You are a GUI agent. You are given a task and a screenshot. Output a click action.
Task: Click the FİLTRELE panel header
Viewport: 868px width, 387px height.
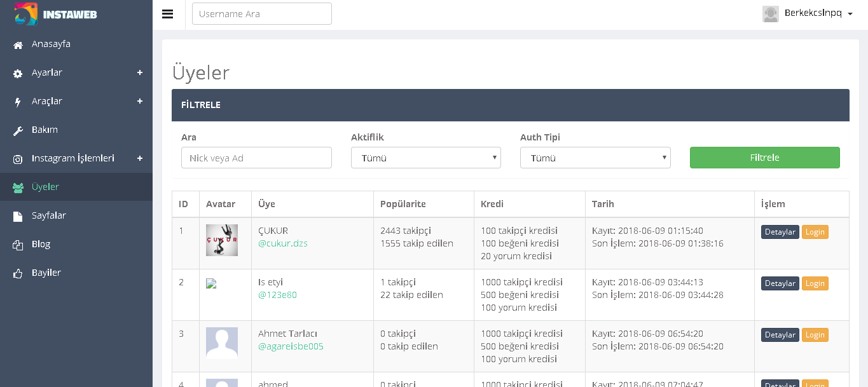511,105
